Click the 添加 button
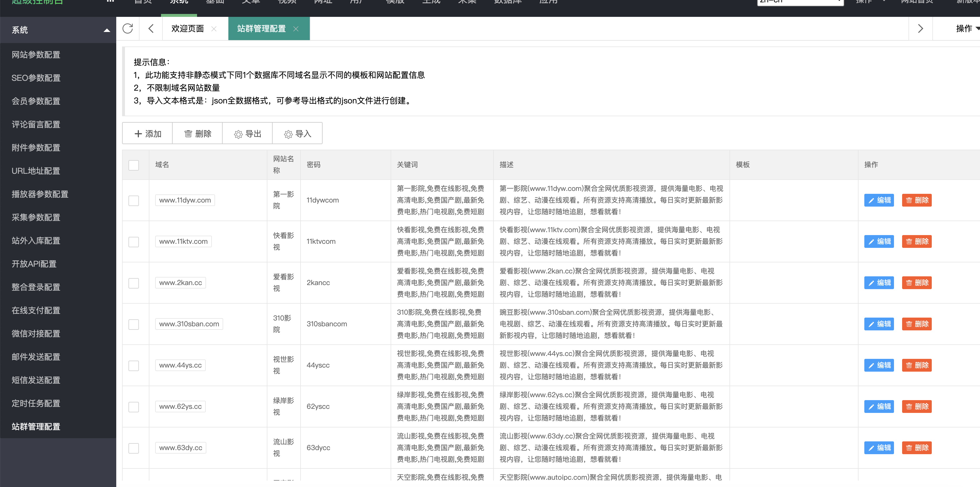The image size is (980, 487). point(148,134)
